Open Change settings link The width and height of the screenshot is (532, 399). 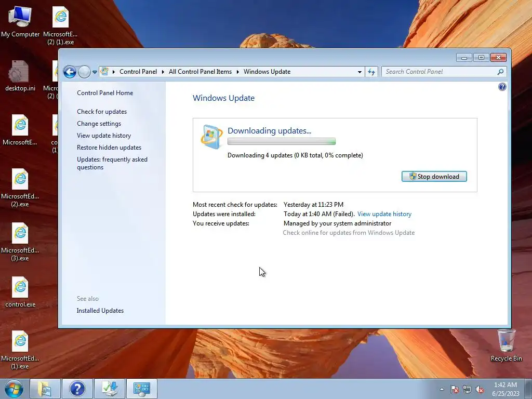(99, 124)
